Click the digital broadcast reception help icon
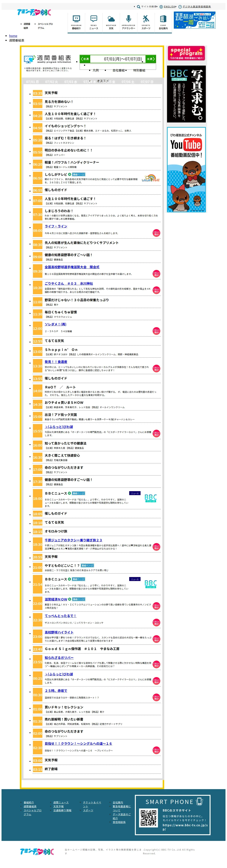227x868 pixels. pyautogui.click(x=180, y=6)
